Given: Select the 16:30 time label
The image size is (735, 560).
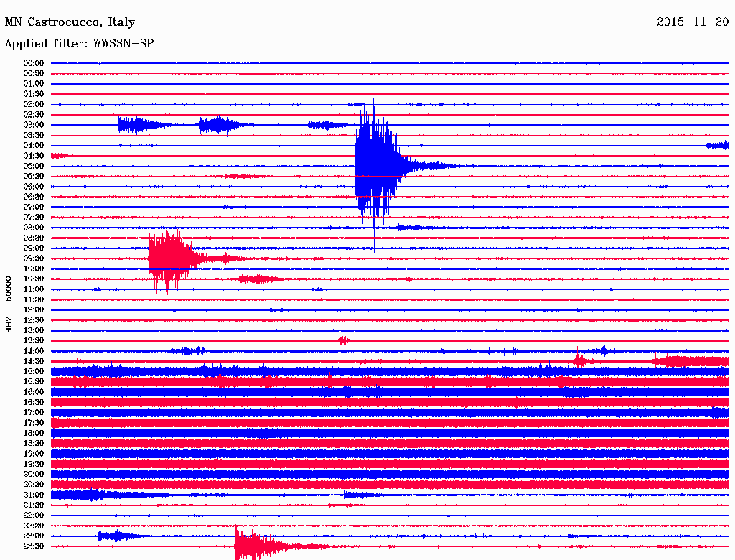Looking at the screenshot, I should point(34,403).
